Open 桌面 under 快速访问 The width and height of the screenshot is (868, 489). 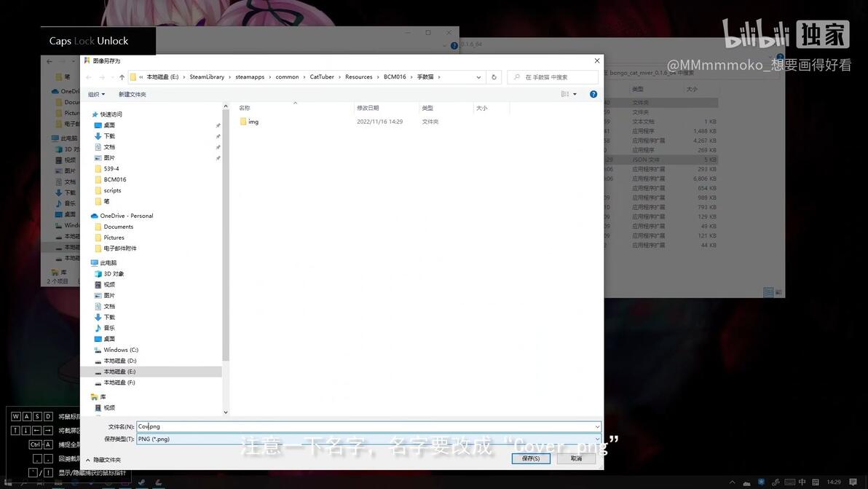(x=109, y=125)
